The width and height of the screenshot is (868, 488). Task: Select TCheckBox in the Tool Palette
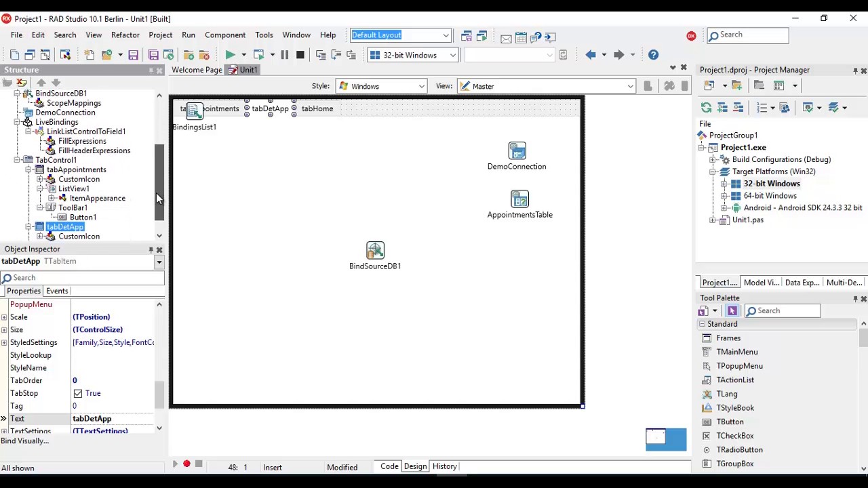click(x=734, y=436)
